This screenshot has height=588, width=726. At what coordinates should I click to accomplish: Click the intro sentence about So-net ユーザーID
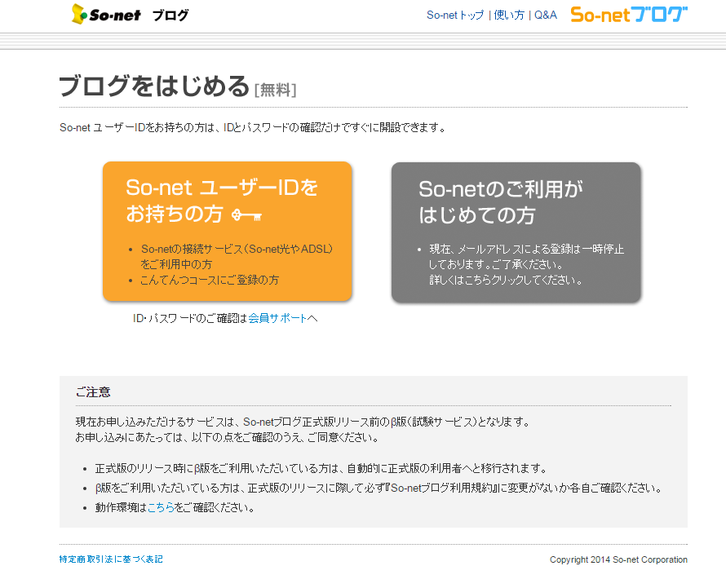tap(253, 127)
